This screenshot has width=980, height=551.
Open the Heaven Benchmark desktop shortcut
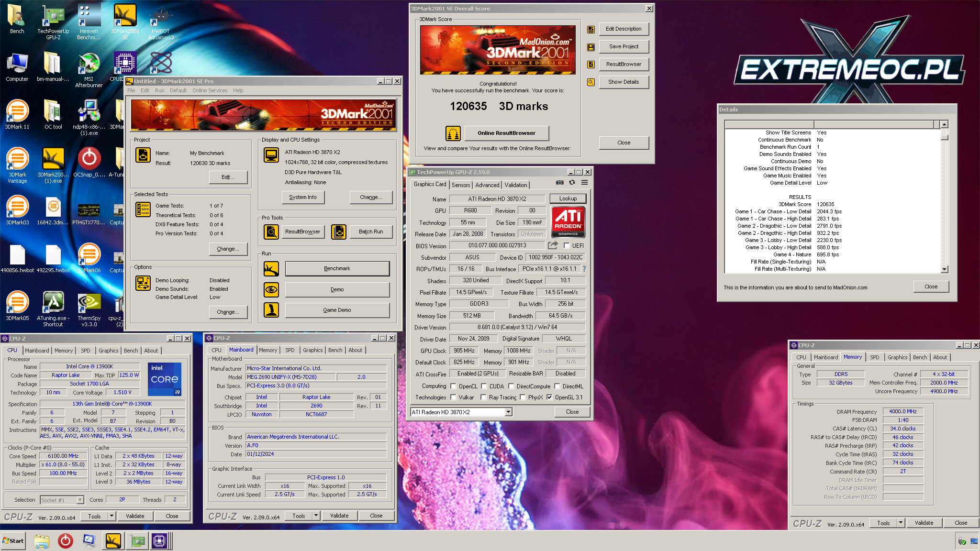(x=89, y=22)
